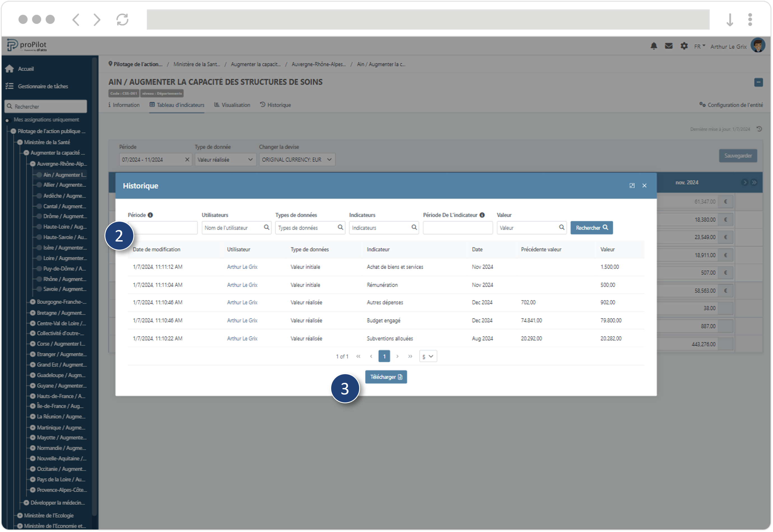Click the Période info icon in dialog

tap(150, 215)
